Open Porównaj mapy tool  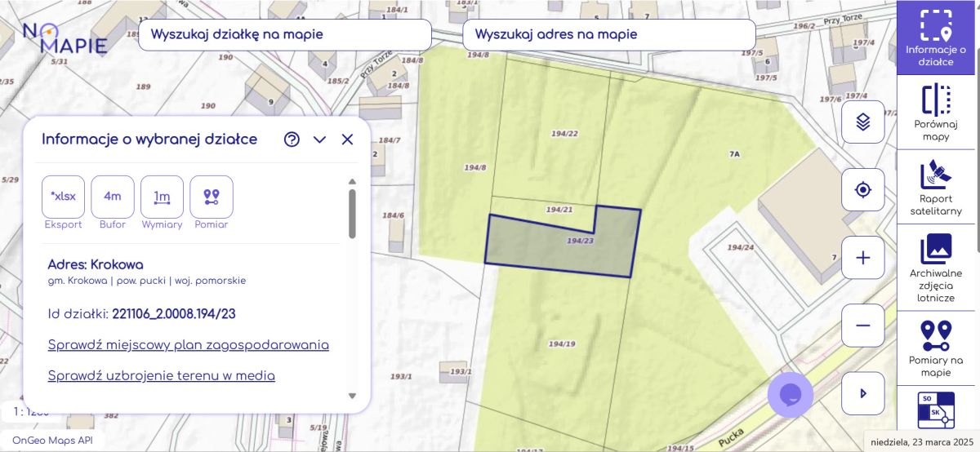point(938,113)
